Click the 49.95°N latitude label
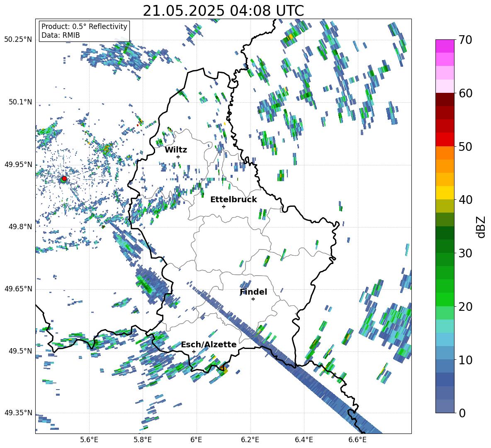 (18, 164)
